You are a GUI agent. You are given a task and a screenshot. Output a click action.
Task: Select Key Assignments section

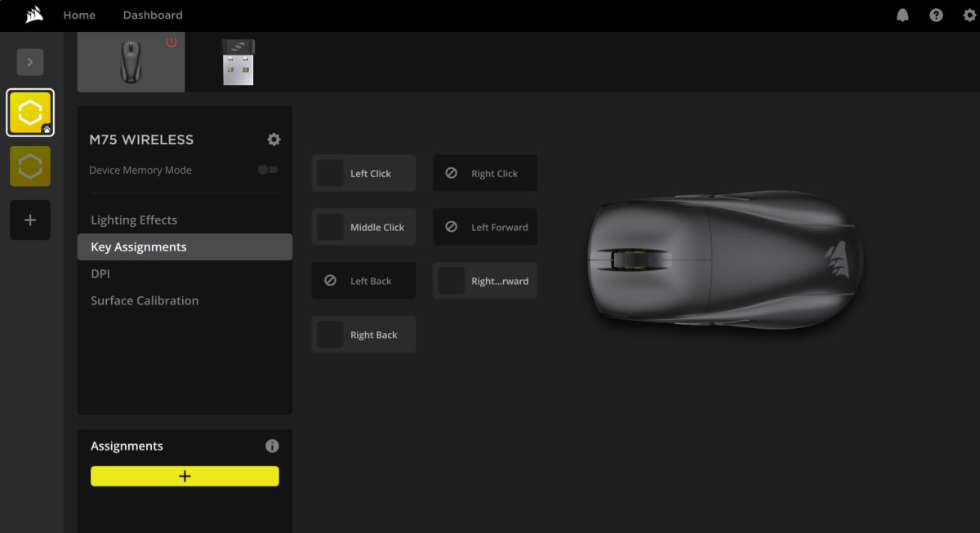point(185,247)
